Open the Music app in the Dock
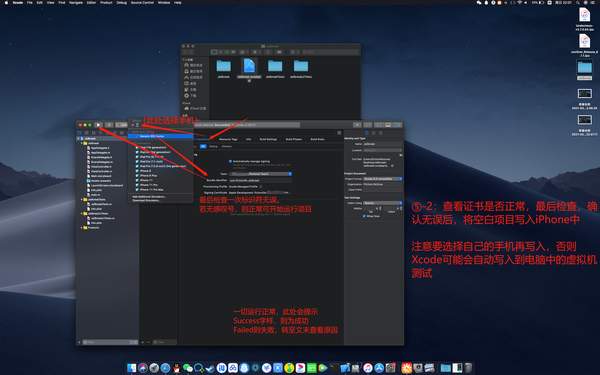The image size is (600, 375). [x=368, y=368]
